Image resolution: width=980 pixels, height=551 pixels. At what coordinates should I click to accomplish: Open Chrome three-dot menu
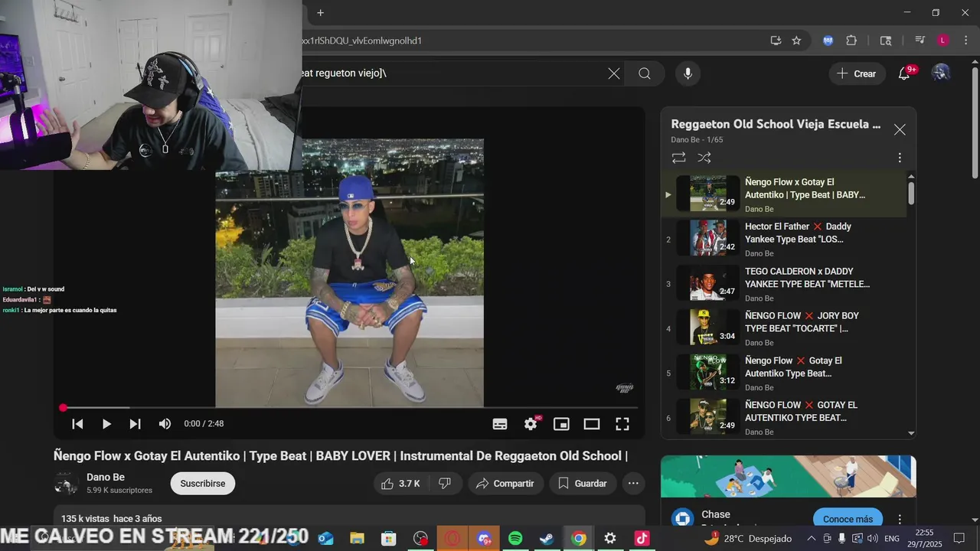[x=965, y=41]
